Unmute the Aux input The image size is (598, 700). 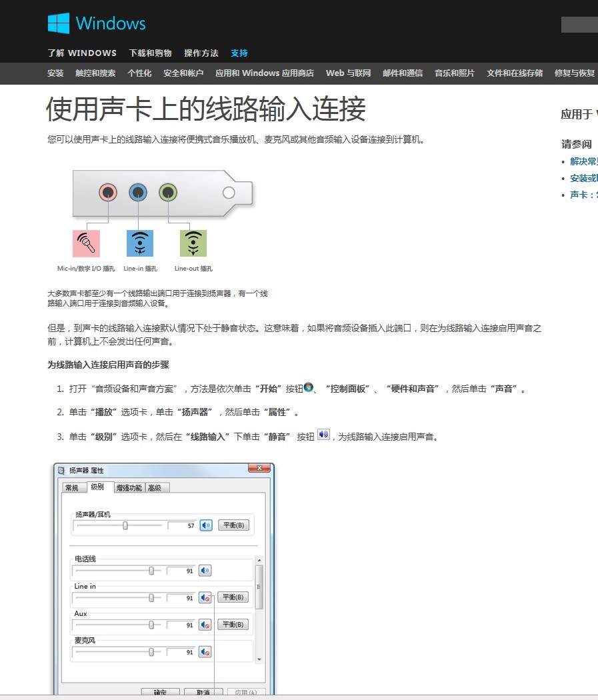(x=205, y=625)
